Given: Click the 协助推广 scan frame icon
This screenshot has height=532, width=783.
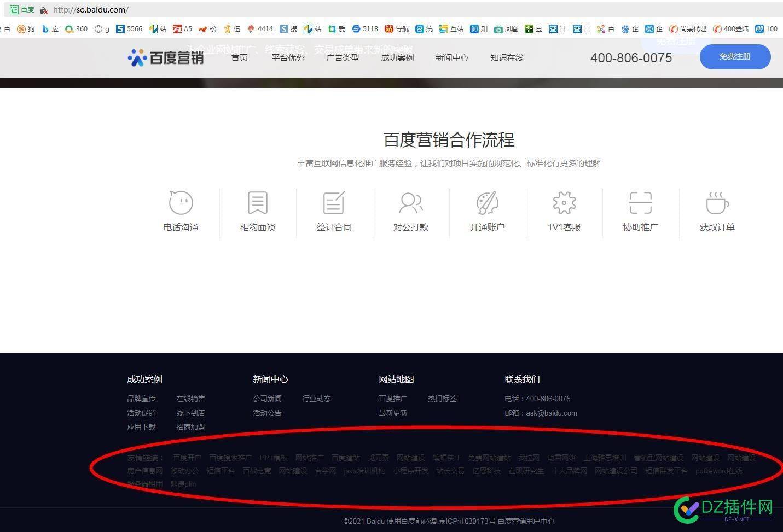Looking at the screenshot, I should [x=640, y=202].
